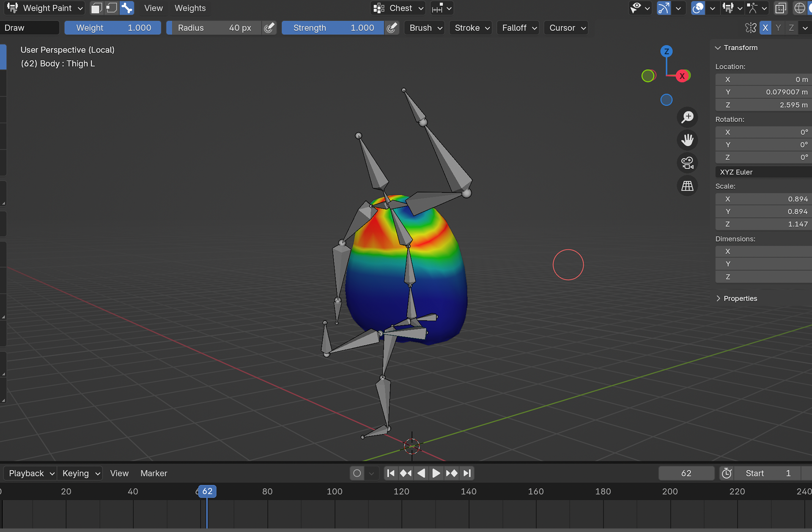The width and height of the screenshot is (812, 532).
Task: Click the zoom view magnifier icon
Action: 687,117
